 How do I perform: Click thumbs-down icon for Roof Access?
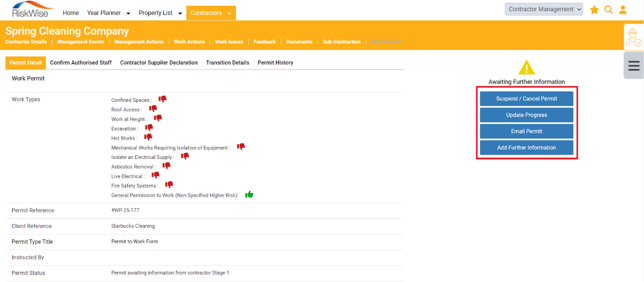(153, 108)
